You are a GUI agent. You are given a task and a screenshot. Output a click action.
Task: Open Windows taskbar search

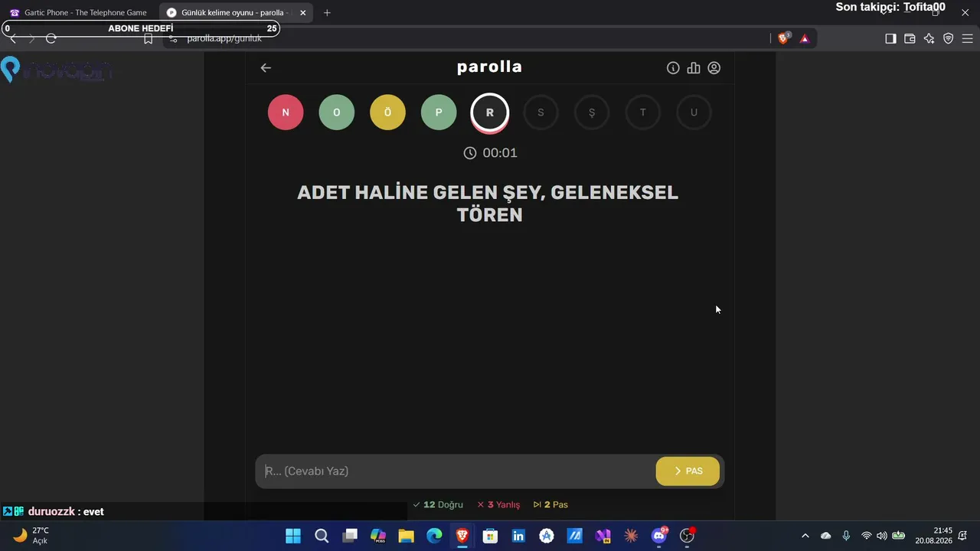[322, 536]
